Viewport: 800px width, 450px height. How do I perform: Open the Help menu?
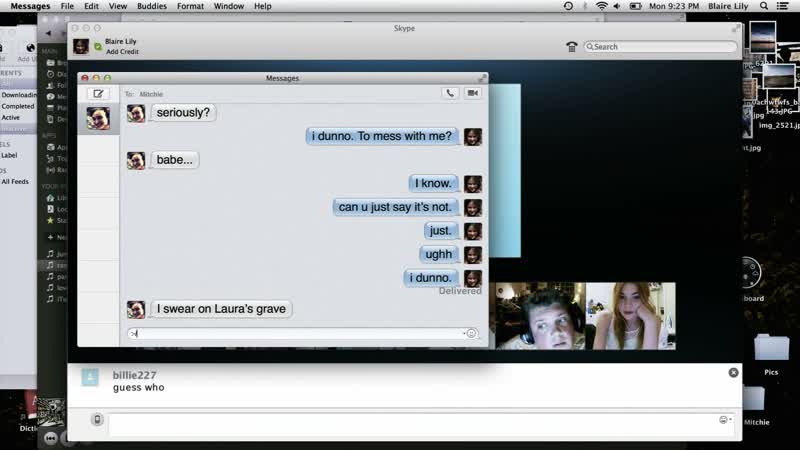click(x=263, y=6)
